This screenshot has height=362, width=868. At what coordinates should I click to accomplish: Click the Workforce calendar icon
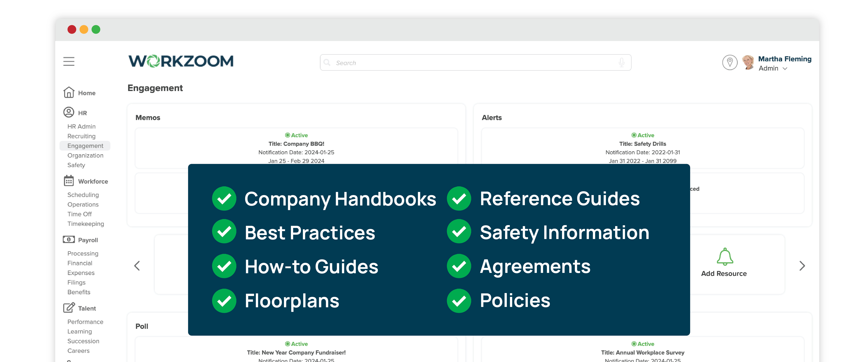point(69,180)
